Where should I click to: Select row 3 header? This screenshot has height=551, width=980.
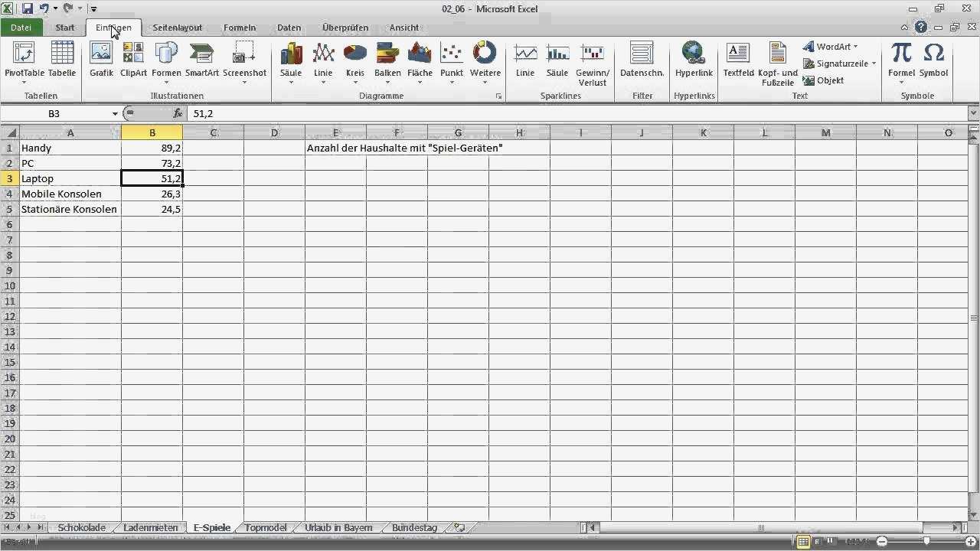[x=10, y=178]
